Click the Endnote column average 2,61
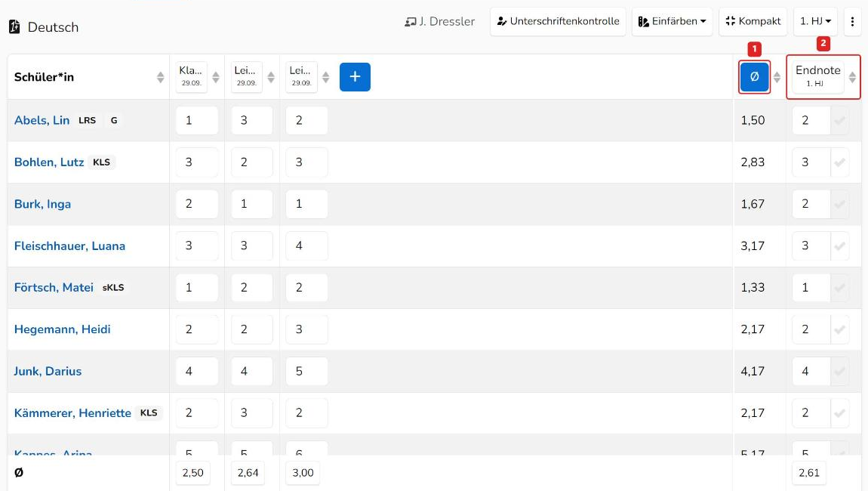The width and height of the screenshot is (868, 491). pos(809,473)
